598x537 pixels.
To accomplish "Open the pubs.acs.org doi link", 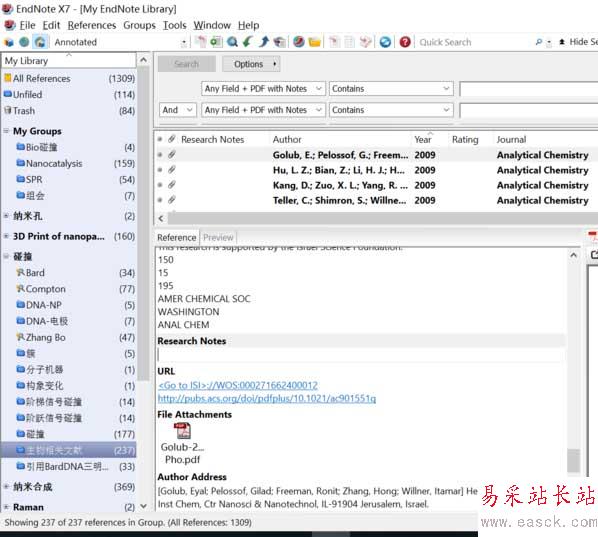I will 267,399.
